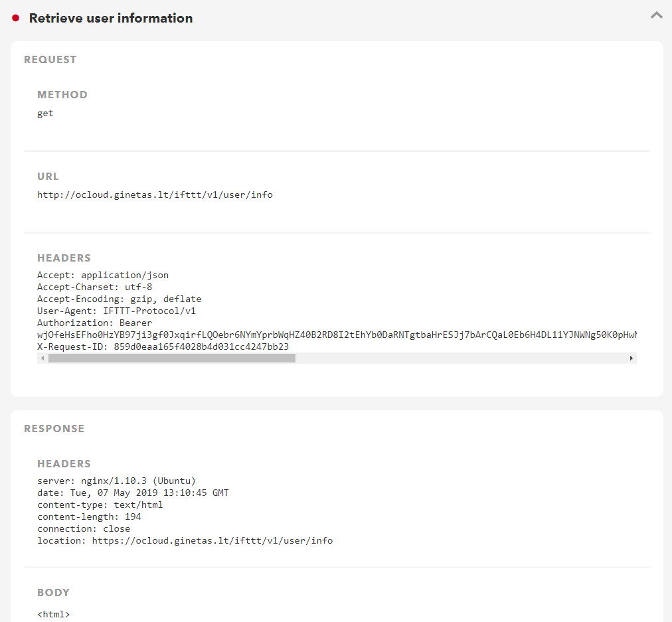Click the https location URL in response headers
Viewport: 672px width, 622px height.
click(x=212, y=541)
